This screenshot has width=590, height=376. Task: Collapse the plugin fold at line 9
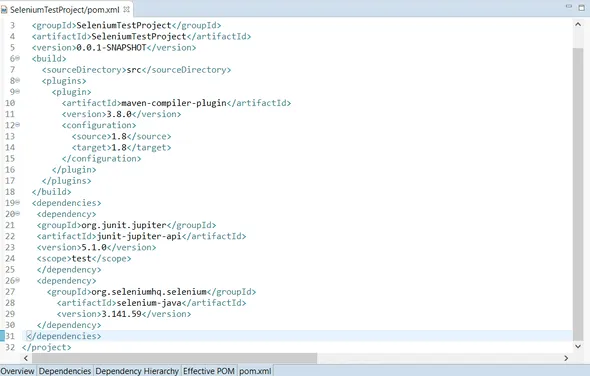(17, 91)
